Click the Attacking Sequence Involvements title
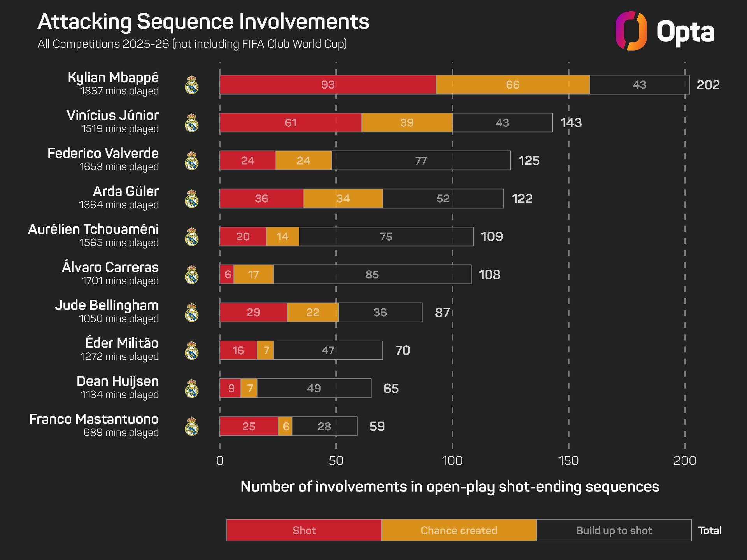 click(x=203, y=22)
